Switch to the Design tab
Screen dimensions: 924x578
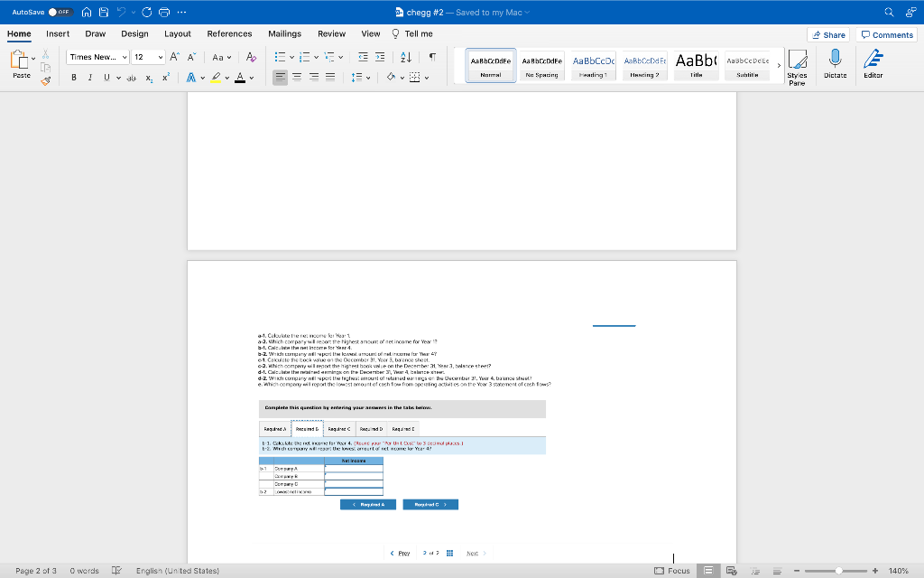click(x=135, y=33)
